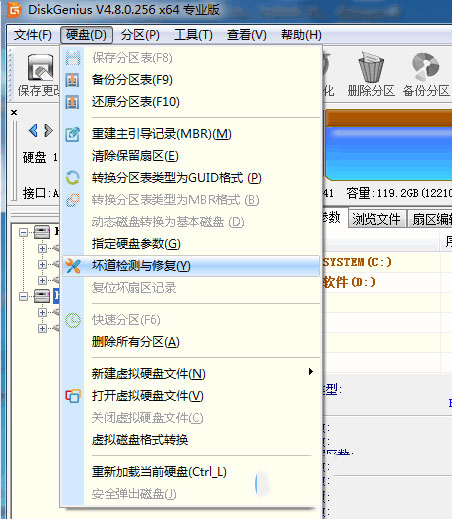Select 清除保留扇区(E) entry
Viewport: 452px width, 519px height.
tap(191, 156)
